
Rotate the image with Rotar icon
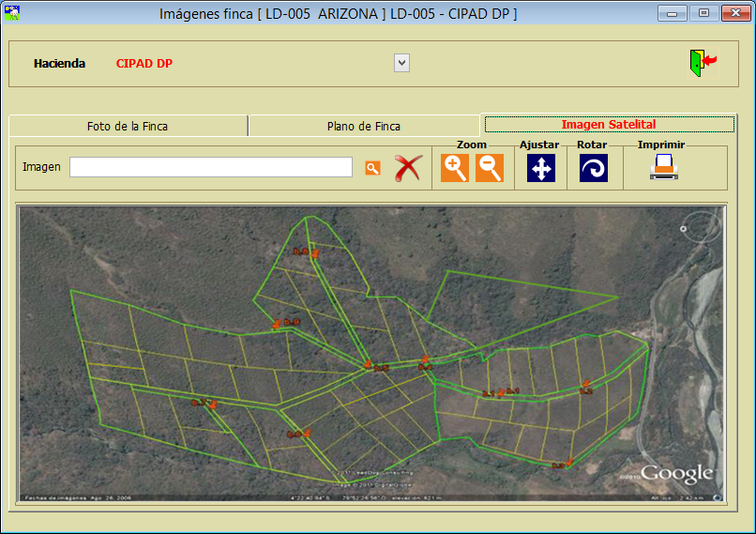coord(593,168)
